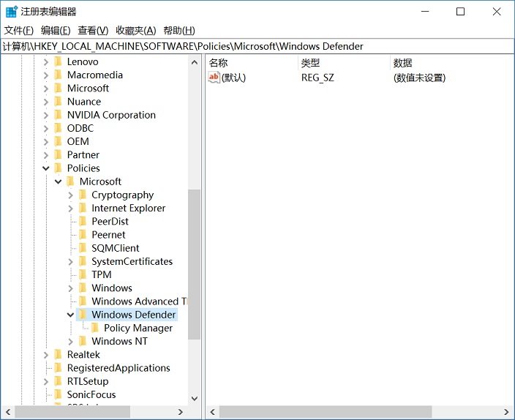Viewport: 515px width, 420px height.
Task: Click the RegisteredApplications folder icon
Action: (58, 368)
